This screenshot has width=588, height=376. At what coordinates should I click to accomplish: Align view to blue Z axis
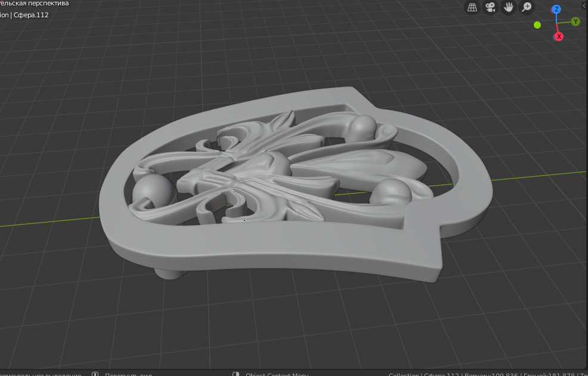556,10
